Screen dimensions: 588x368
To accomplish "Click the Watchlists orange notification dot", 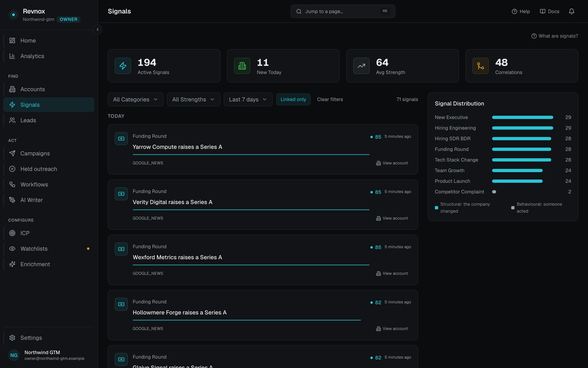I will coord(88,249).
